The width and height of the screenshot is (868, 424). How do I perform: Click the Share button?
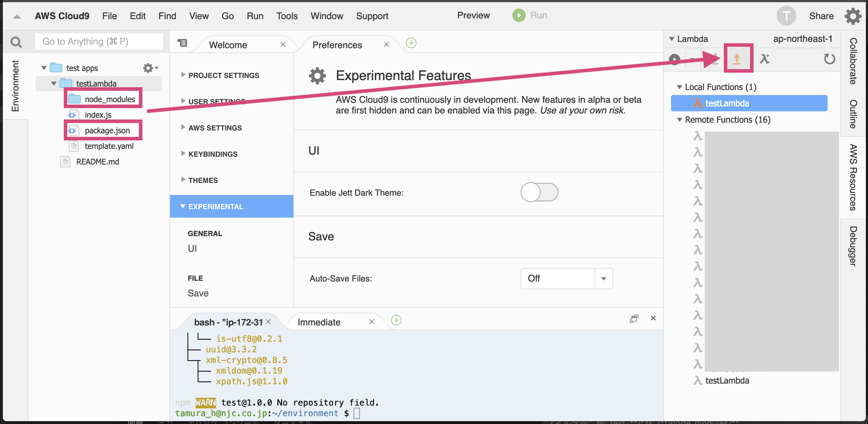[821, 16]
